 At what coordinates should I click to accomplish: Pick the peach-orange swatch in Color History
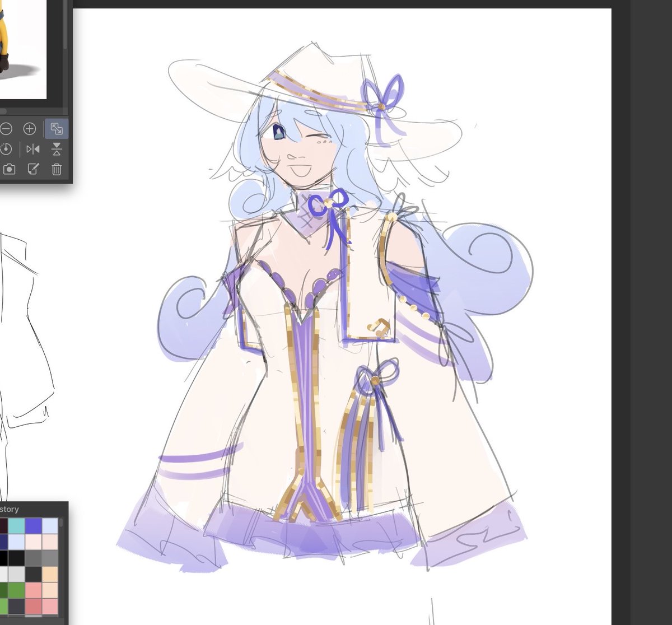pos(50,574)
